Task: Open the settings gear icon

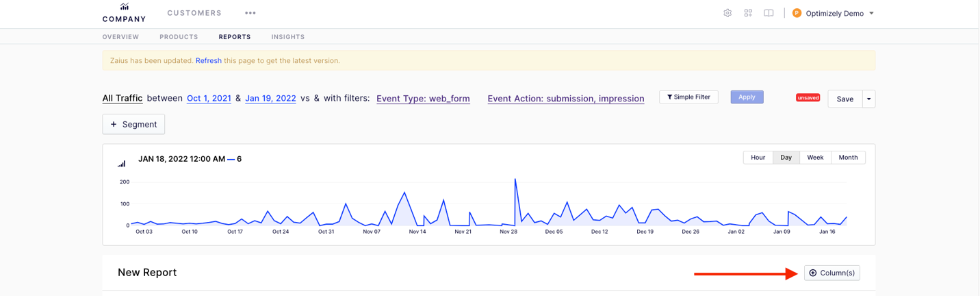Action: click(727, 13)
